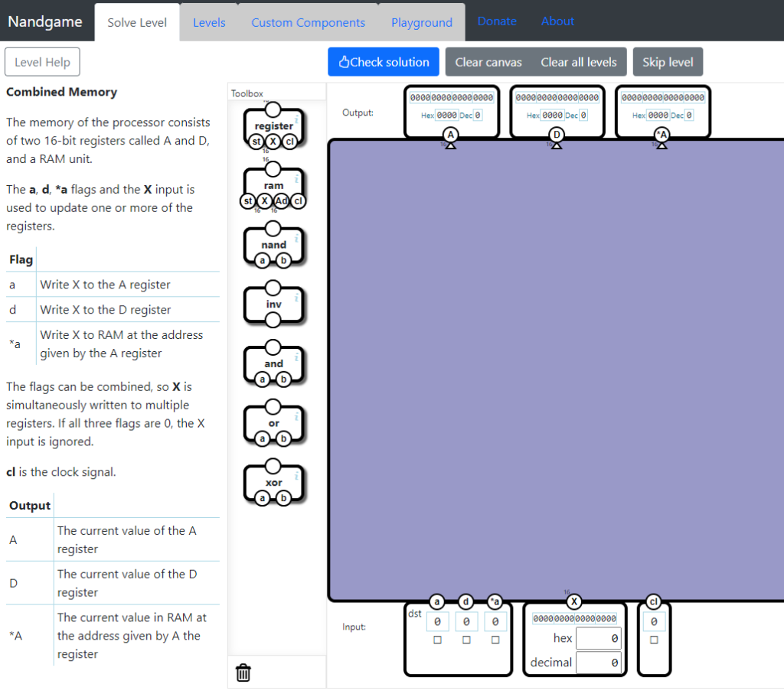
Task: Select the and gate component
Action: pos(273,364)
